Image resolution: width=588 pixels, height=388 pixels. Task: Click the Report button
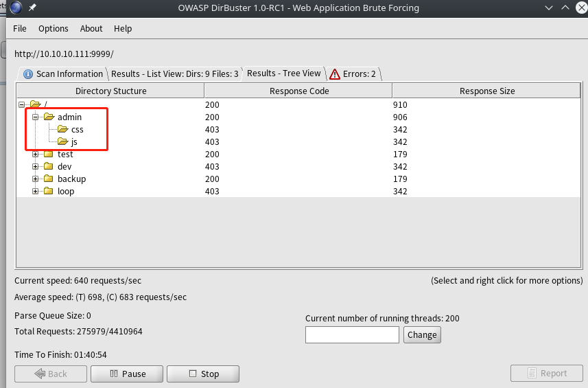point(546,374)
